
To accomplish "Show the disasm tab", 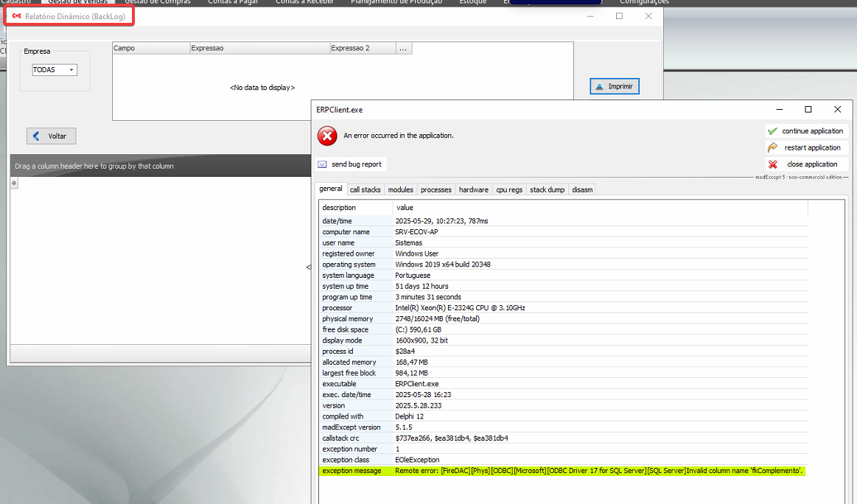I will (582, 189).
